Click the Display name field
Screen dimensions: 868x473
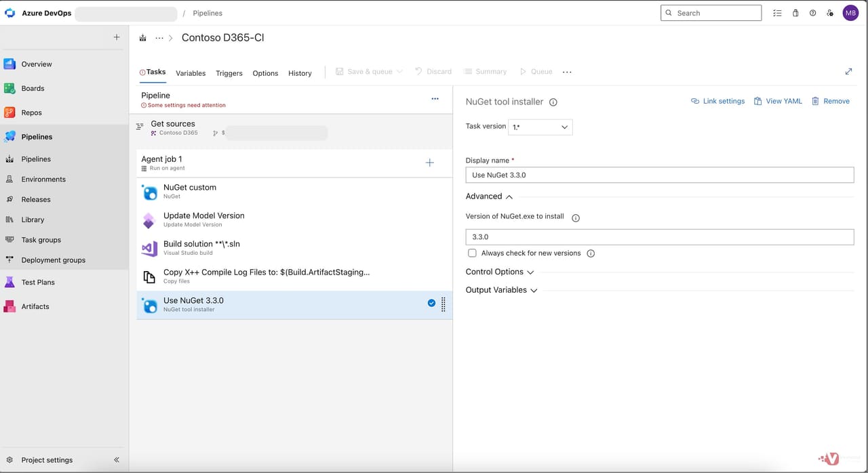pyautogui.click(x=659, y=175)
